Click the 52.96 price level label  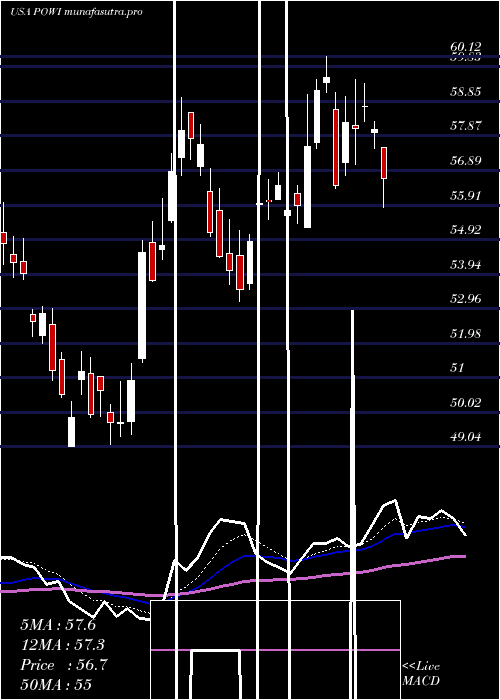[x=466, y=299]
